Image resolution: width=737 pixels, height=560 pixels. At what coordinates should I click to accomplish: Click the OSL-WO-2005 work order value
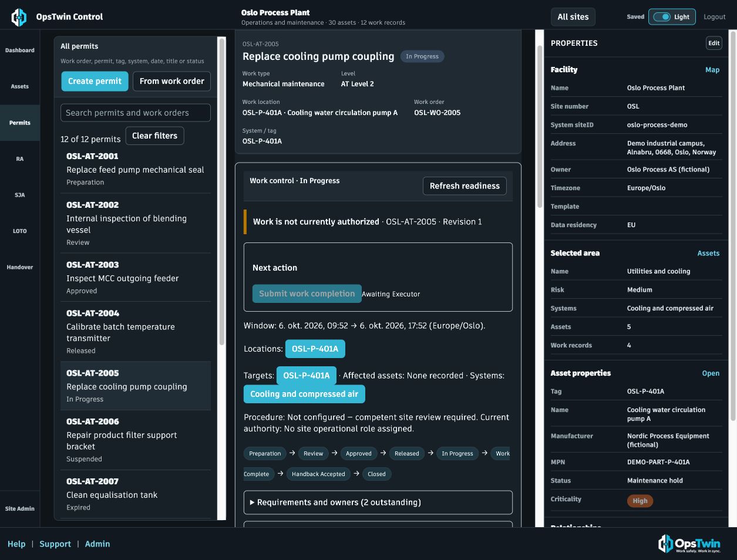pyautogui.click(x=438, y=113)
